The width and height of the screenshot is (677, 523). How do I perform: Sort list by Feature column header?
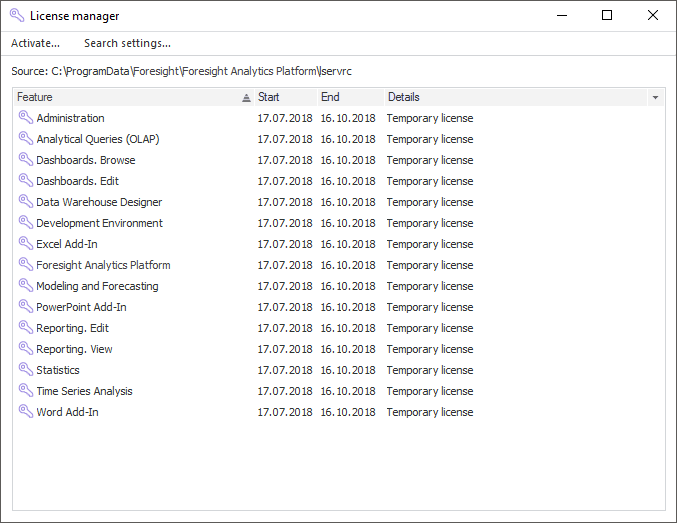[x=120, y=97]
